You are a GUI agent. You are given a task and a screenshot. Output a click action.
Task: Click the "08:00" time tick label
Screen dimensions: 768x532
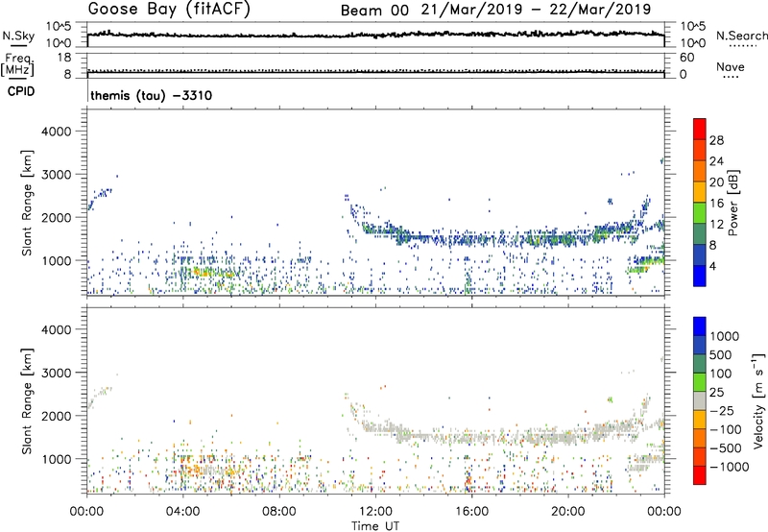(279, 512)
